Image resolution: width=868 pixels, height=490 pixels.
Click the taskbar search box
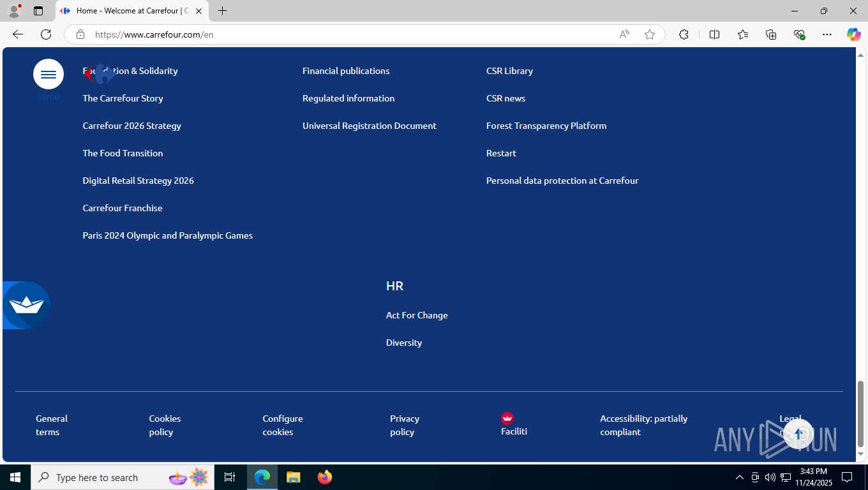click(122, 477)
